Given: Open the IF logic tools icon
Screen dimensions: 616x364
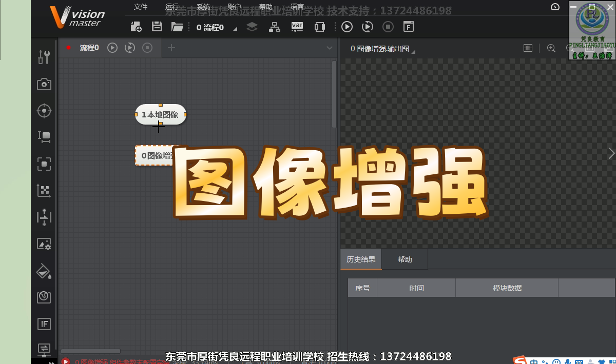Looking at the screenshot, I should pyautogui.click(x=44, y=324).
